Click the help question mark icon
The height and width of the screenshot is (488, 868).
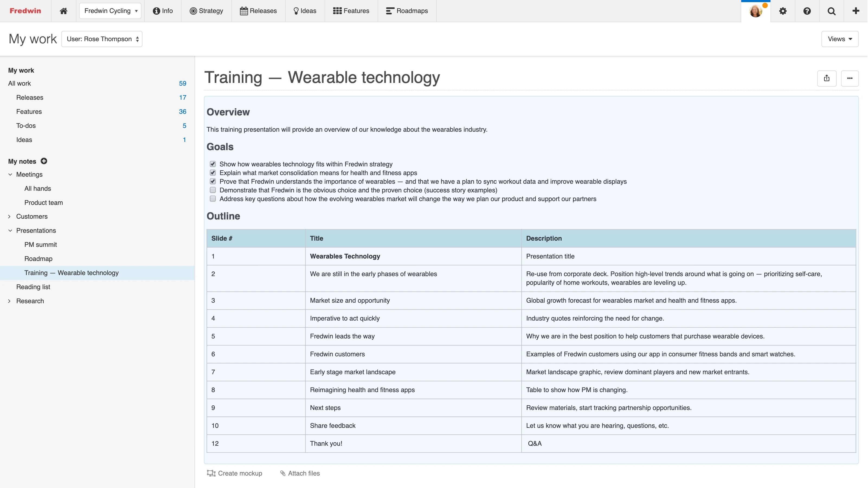click(807, 11)
